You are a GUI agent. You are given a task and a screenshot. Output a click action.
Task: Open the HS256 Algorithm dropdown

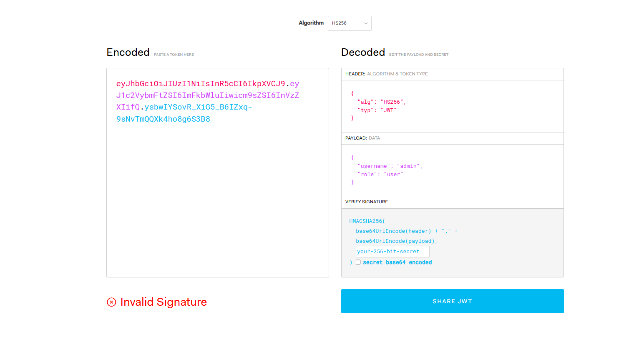(350, 23)
